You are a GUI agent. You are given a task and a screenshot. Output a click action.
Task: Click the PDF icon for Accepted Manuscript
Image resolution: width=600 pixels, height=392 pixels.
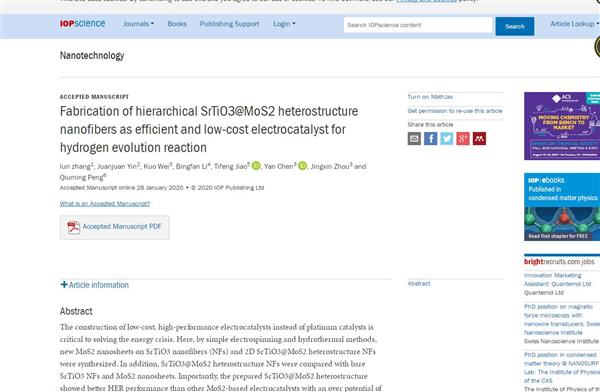(x=73, y=227)
